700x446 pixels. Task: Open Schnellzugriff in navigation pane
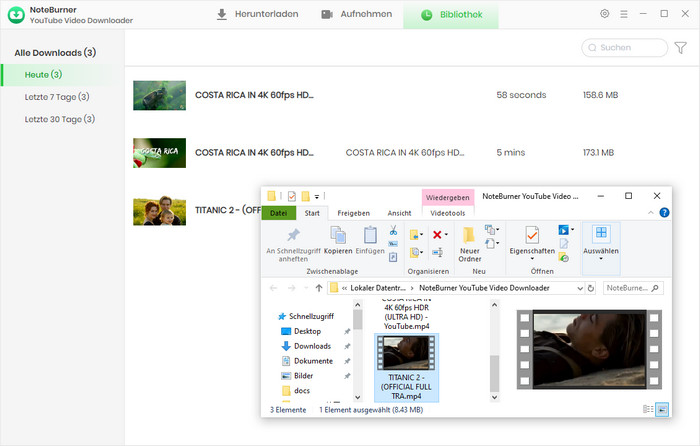click(x=306, y=317)
